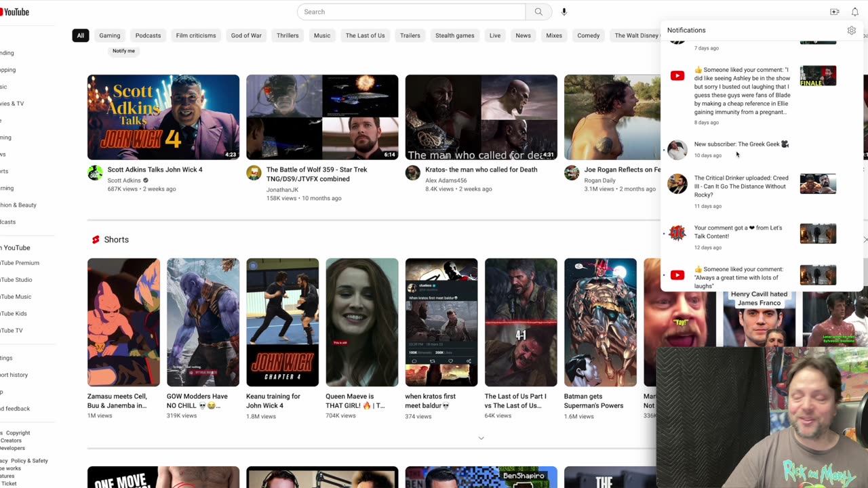The height and width of the screenshot is (488, 868).
Task: Click the Alex Adams456 channel name
Action: (446, 180)
